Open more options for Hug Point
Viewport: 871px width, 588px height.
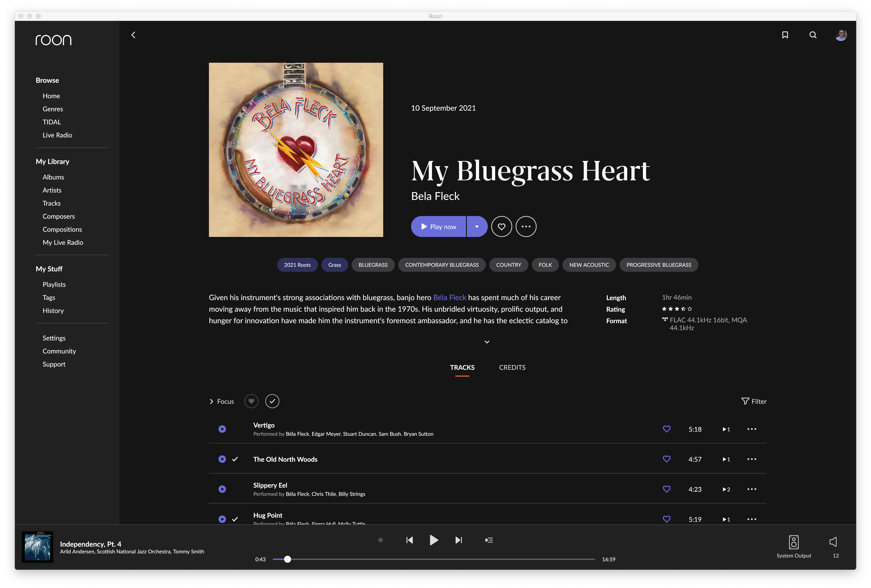[x=751, y=519]
